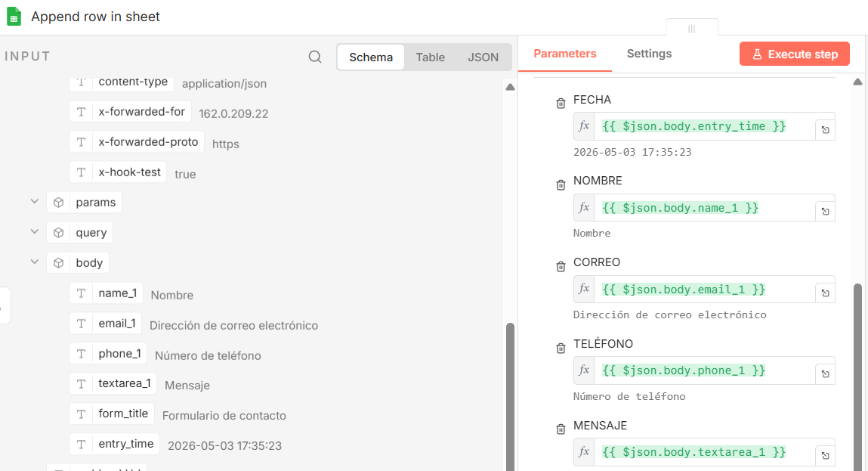Edit the FECHA expression field

click(x=704, y=126)
